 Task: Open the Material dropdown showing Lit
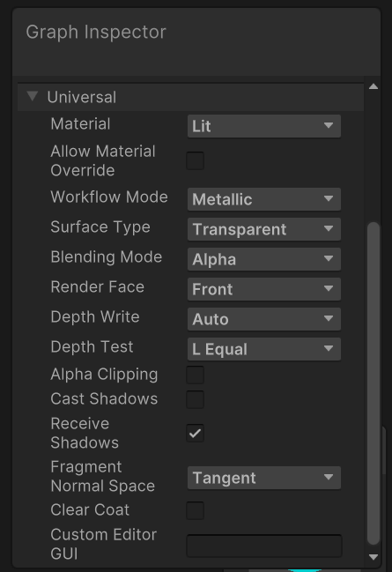tap(264, 126)
